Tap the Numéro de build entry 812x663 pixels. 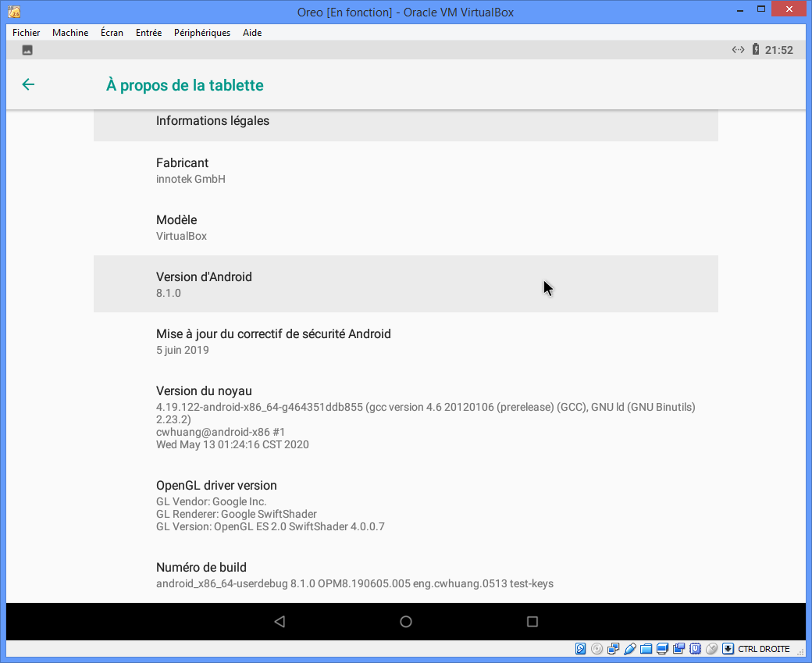tap(406, 575)
